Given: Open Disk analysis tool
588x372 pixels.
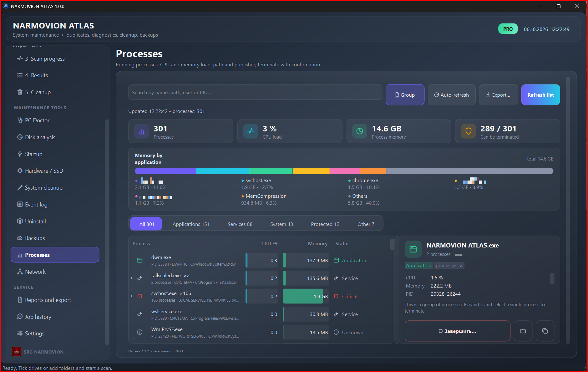Looking at the screenshot, I should 55,137.
